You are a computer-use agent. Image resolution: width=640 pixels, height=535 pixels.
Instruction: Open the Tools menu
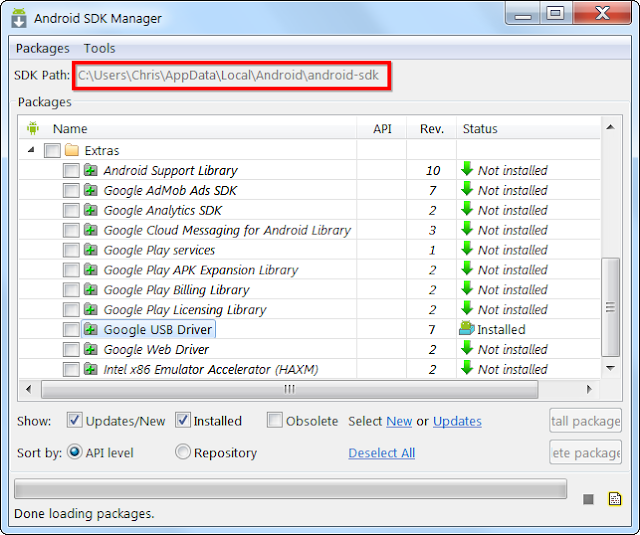pyautogui.click(x=100, y=48)
